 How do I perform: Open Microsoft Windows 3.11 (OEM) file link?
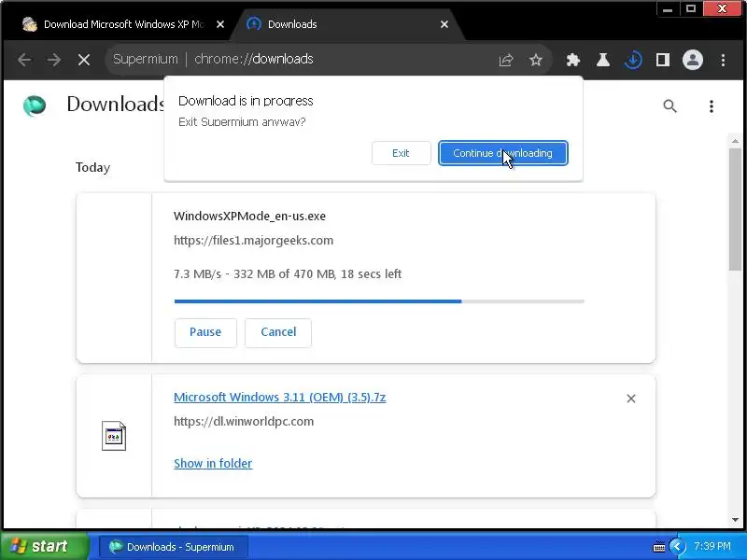(x=279, y=398)
